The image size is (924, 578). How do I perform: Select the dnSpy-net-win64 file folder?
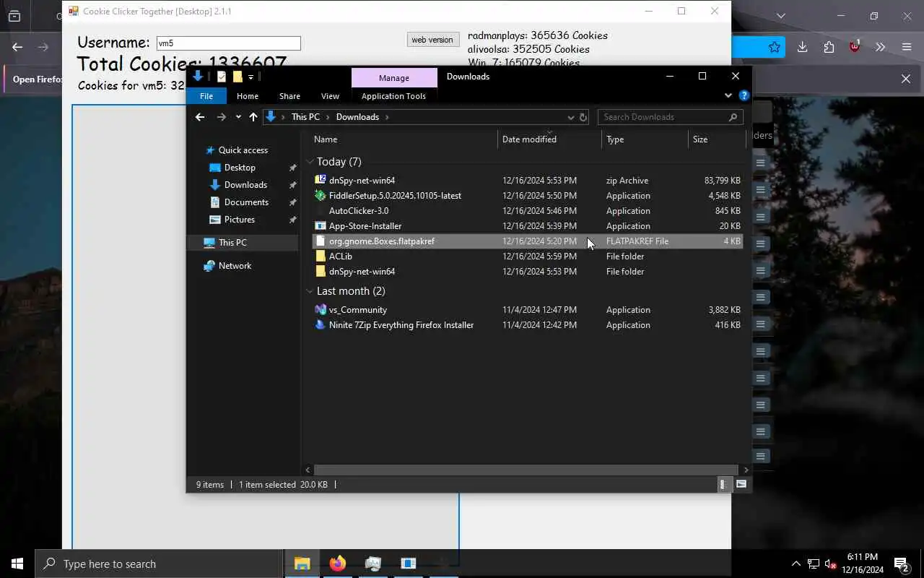527,272
